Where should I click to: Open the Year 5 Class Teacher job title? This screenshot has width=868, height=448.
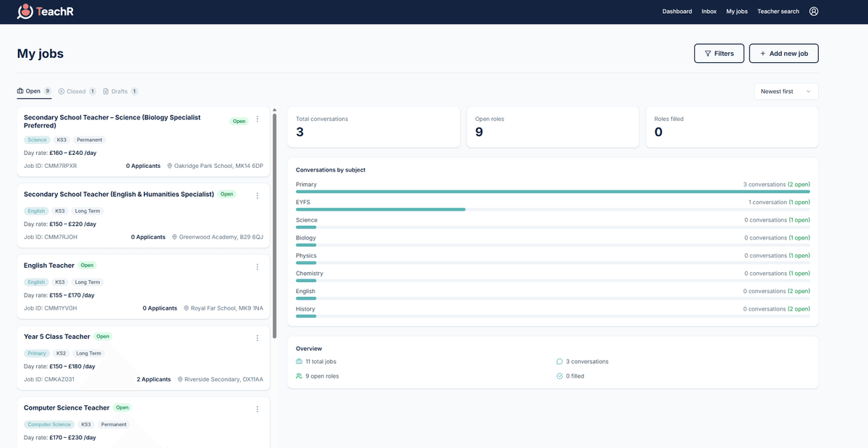(x=57, y=337)
